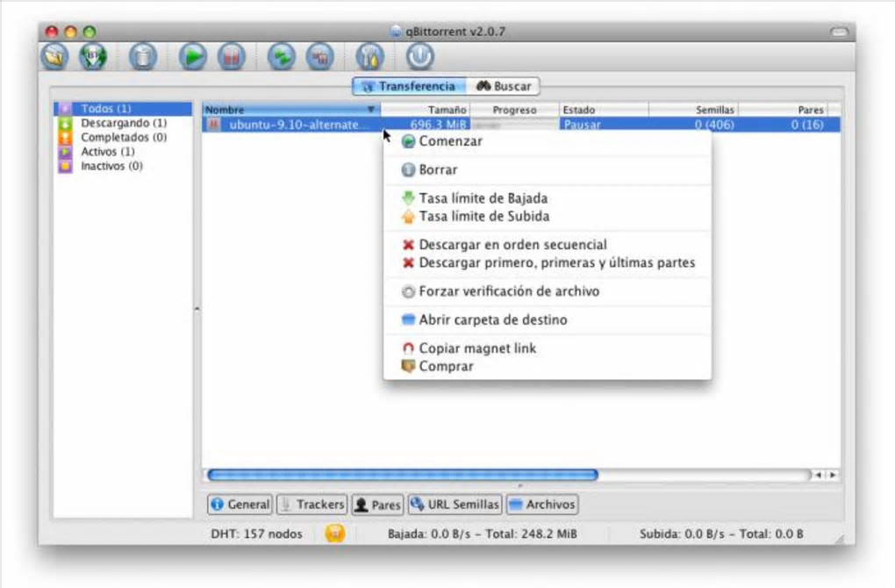
Task: Click peers cell 0 (16)
Action: point(807,125)
